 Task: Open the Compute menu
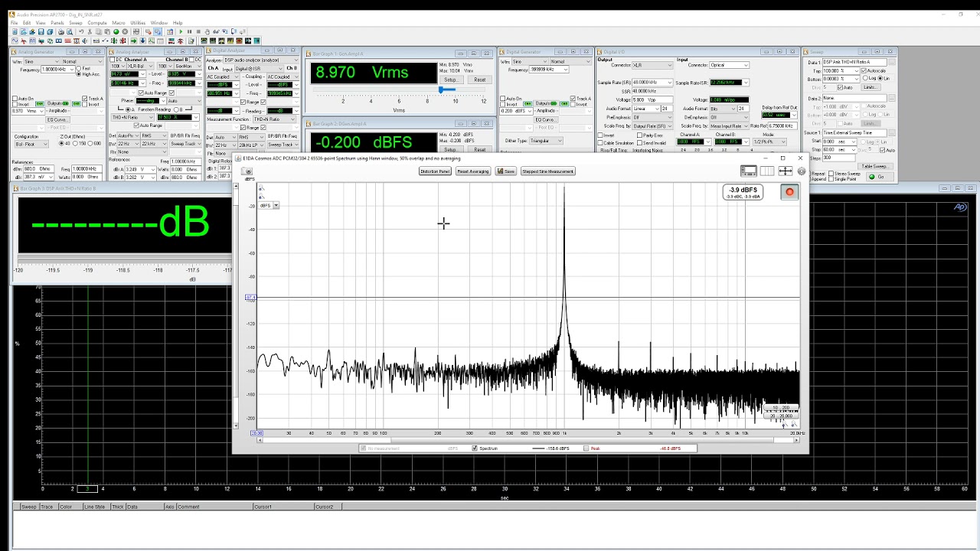point(97,23)
